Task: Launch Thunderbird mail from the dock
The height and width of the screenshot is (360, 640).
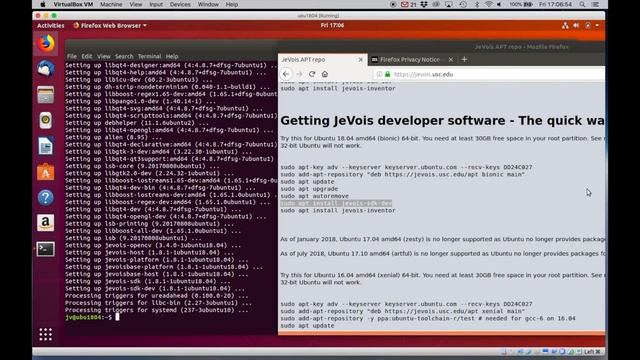Action: pyautogui.click(x=46, y=69)
